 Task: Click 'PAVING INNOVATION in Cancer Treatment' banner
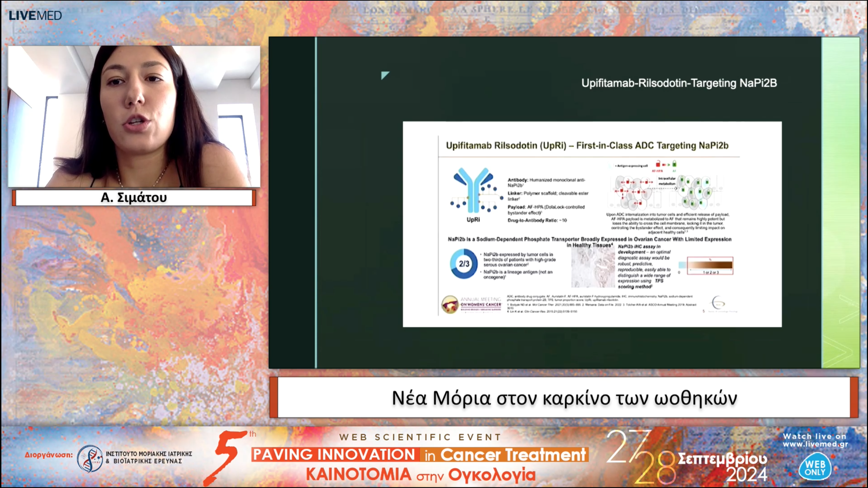click(420, 455)
